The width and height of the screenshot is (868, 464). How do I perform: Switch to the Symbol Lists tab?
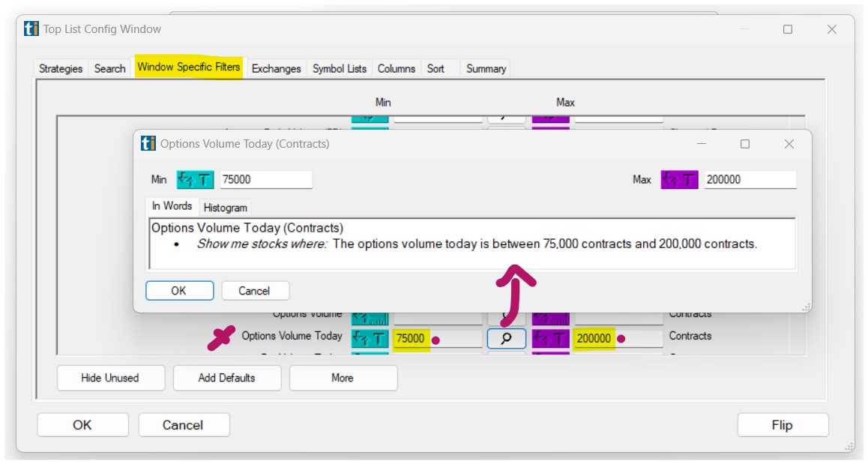point(340,68)
